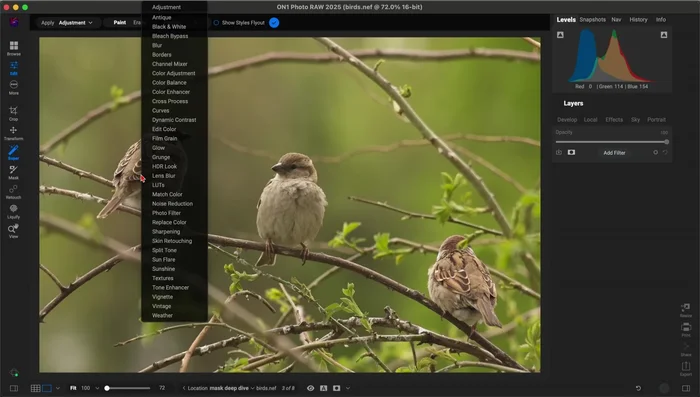This screenshot has width=700, height=397.
Task: Open the mask deep dive location dropdown
Action: [232, 388]
